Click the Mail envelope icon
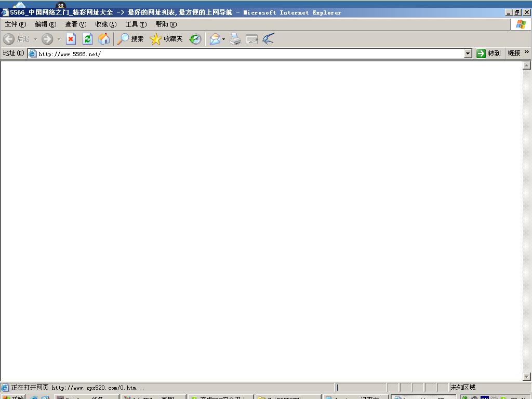 (215, 39)
